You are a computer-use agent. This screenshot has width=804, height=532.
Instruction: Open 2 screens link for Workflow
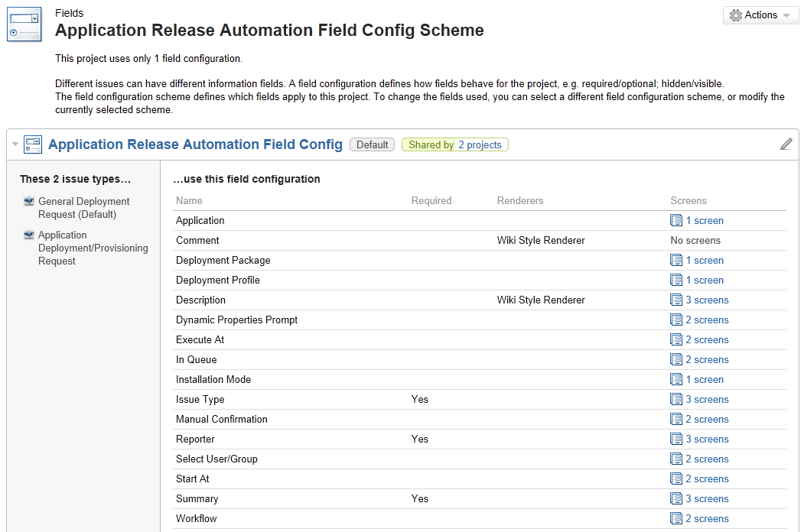click(x=707, y=519)
